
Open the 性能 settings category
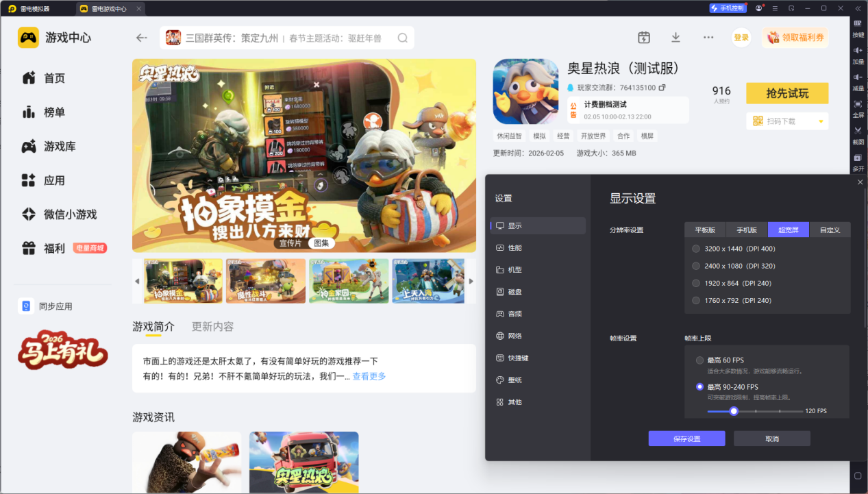pos(514,247)
